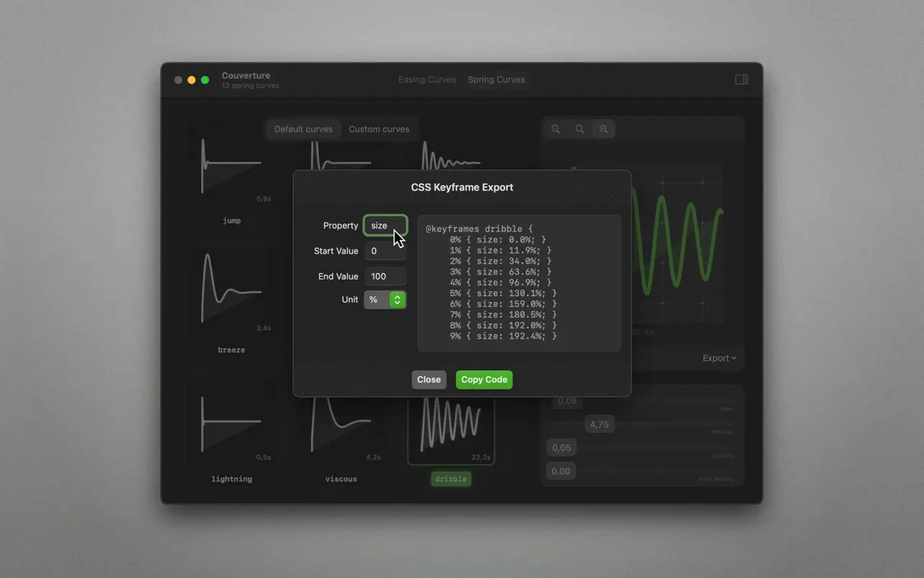Viewport: 924px width, 578px height.
Task: Click the reset zoom magnifier icon
Action: click(x=579, y=129)
